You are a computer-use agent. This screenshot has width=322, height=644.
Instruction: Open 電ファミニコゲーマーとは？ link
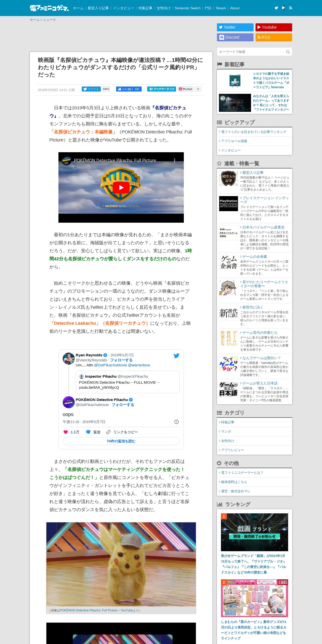tap(242, 473)
